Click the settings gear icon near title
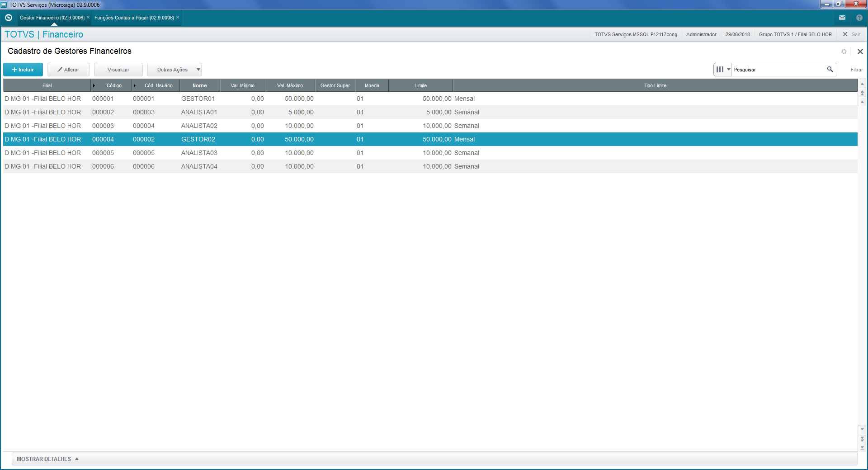Image resolution: width=868 pixels, height=470 pixels. click(844, 52)
